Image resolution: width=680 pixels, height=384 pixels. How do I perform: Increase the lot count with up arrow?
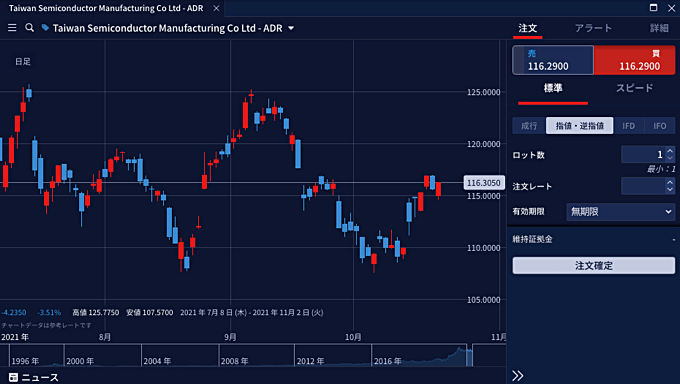coord(670,151)
